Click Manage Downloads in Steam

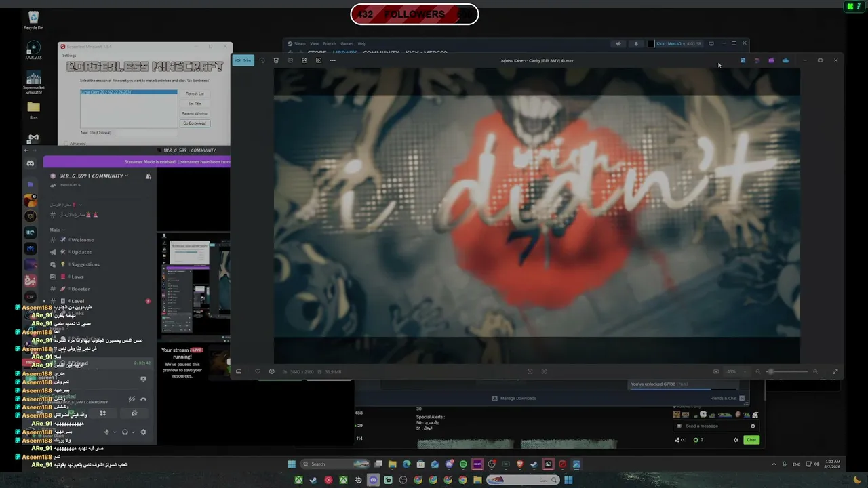click(514, 399)
